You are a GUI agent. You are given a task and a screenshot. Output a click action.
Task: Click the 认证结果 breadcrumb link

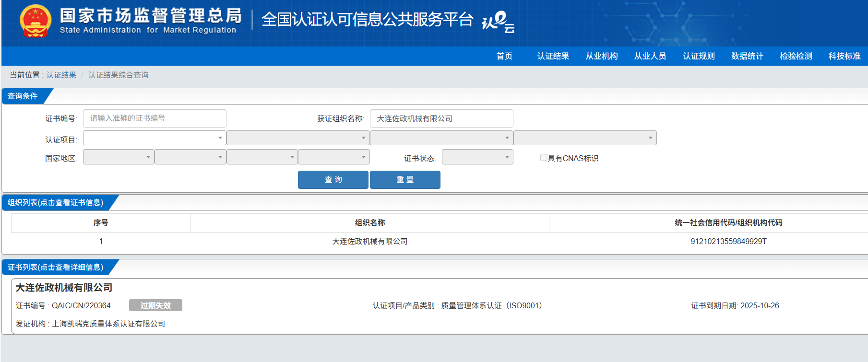(x=61, y=75)
